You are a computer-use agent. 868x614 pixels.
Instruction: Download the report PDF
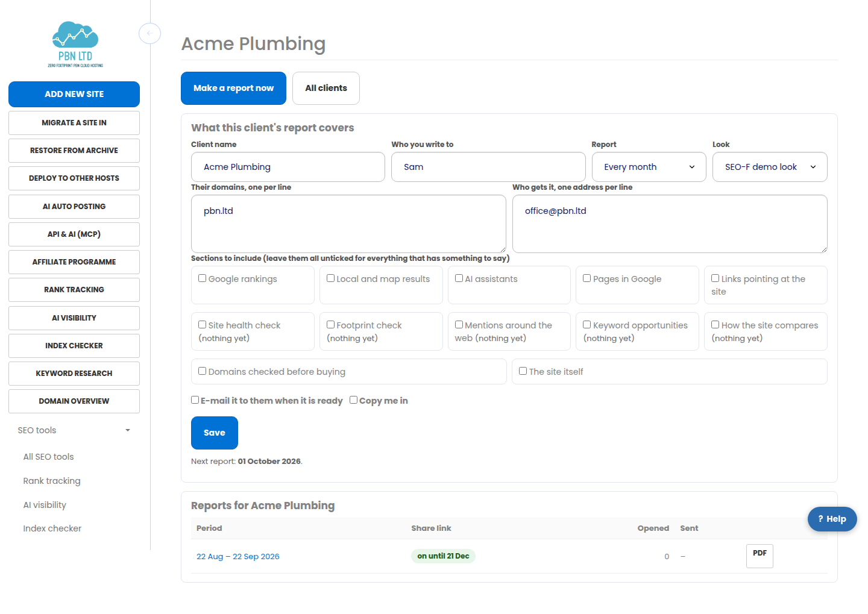point(759,556)
